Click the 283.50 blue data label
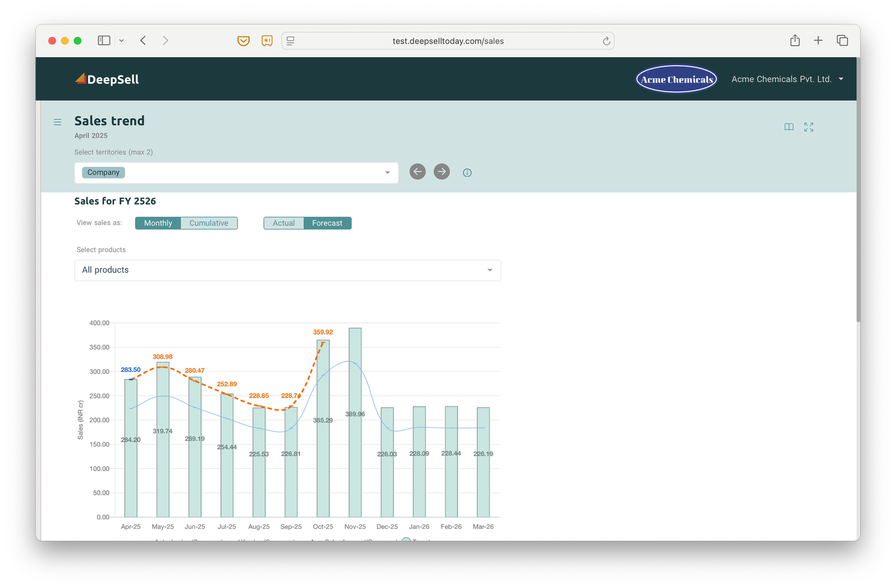The height and width of the screenshot is (588, 896). point(131,370)
